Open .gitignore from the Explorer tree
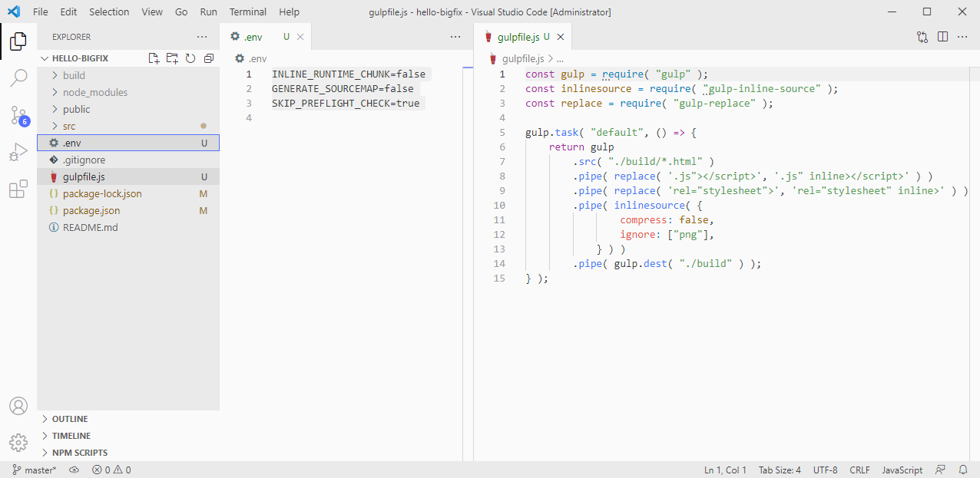The height and width of the screenshot is (478, 980). tap(128, 160)
